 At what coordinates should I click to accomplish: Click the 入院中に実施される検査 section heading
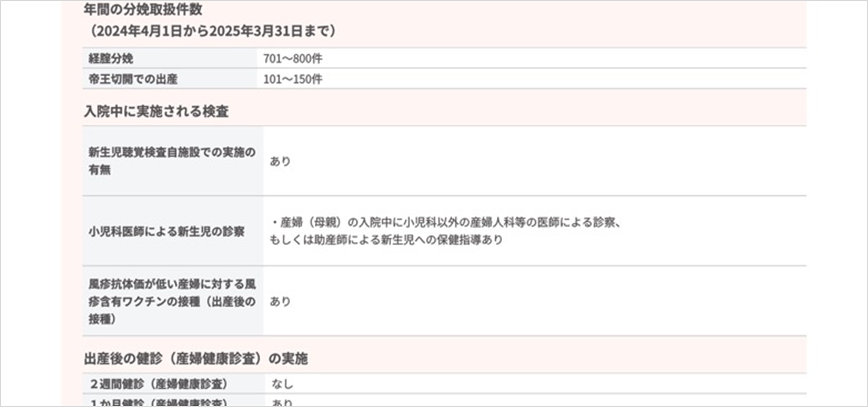click(x=156, y=111)
